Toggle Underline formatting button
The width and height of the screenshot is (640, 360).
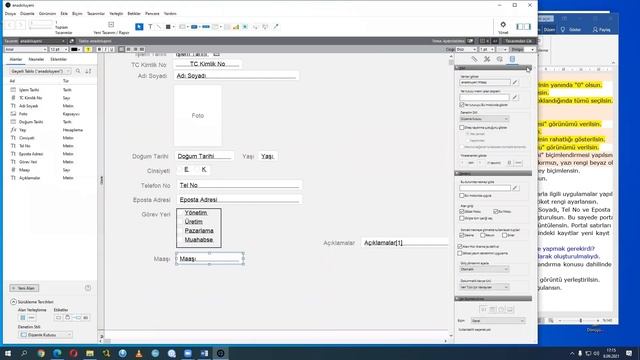coord(111,49)
